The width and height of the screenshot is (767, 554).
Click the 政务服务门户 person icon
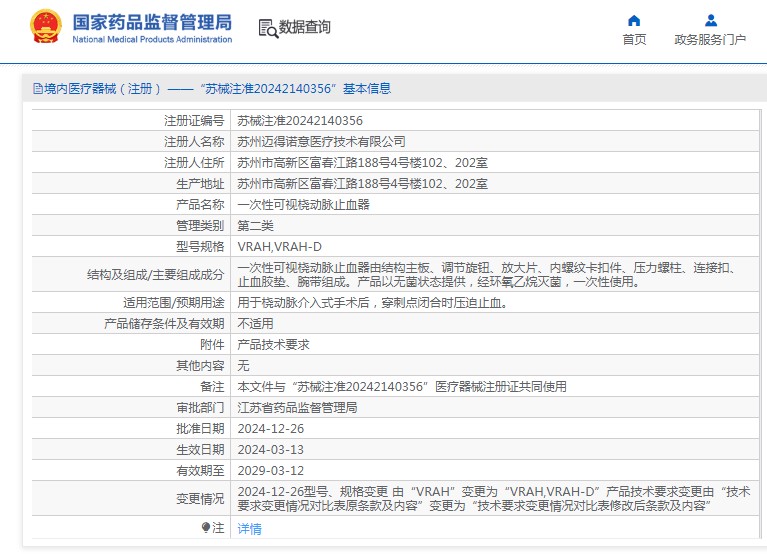[710, 20]
